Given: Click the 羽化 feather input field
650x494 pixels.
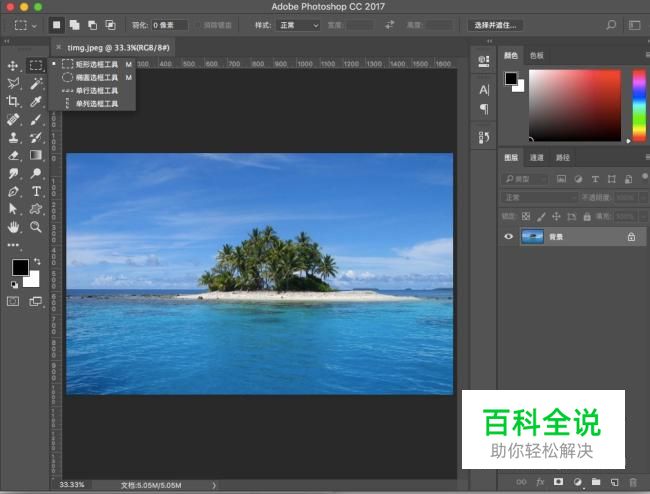Looking at the screenshot, I should pos(169,24).
